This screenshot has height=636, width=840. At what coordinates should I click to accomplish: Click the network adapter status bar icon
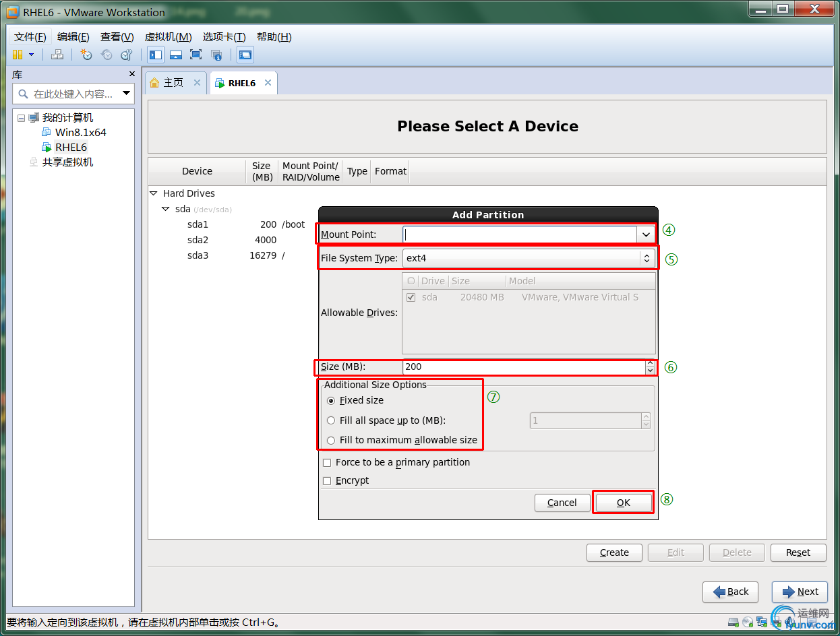coord(761,622)
